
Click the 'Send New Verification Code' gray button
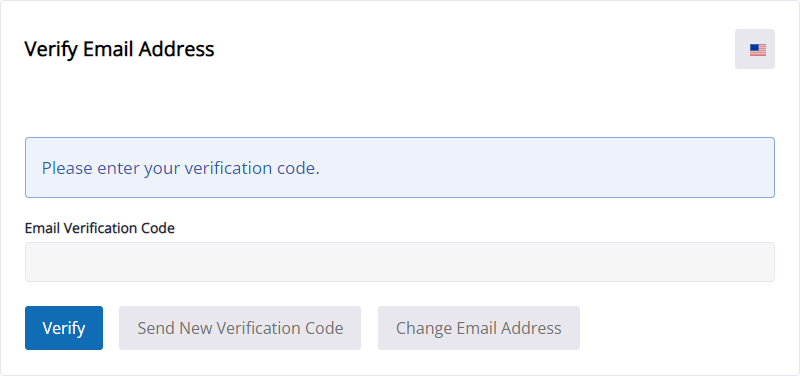[240, 328]
